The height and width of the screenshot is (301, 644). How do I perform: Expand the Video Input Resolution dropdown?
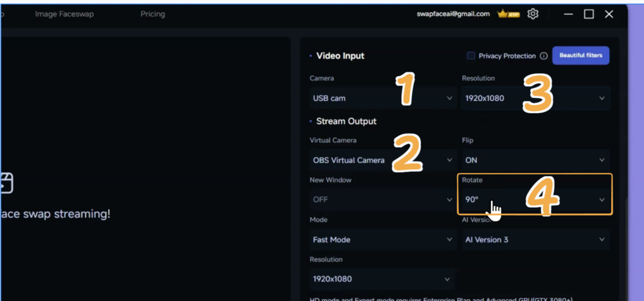(535, 98)
